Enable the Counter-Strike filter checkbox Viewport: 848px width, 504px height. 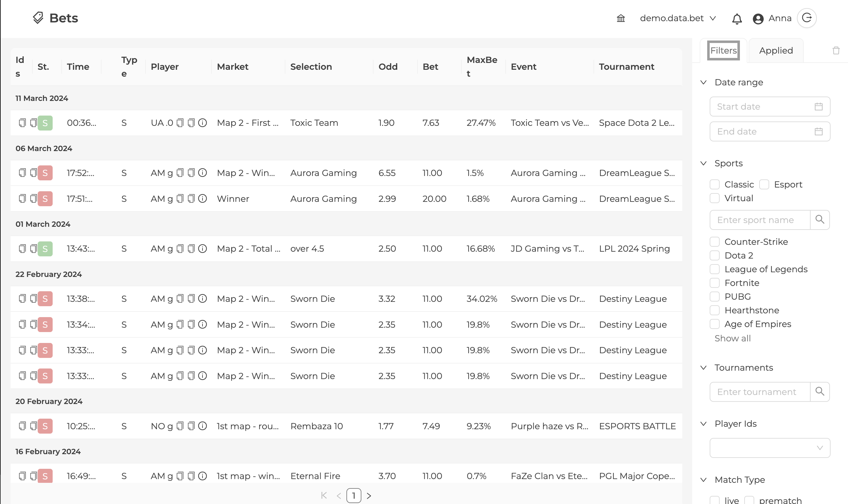click(715, 242)
